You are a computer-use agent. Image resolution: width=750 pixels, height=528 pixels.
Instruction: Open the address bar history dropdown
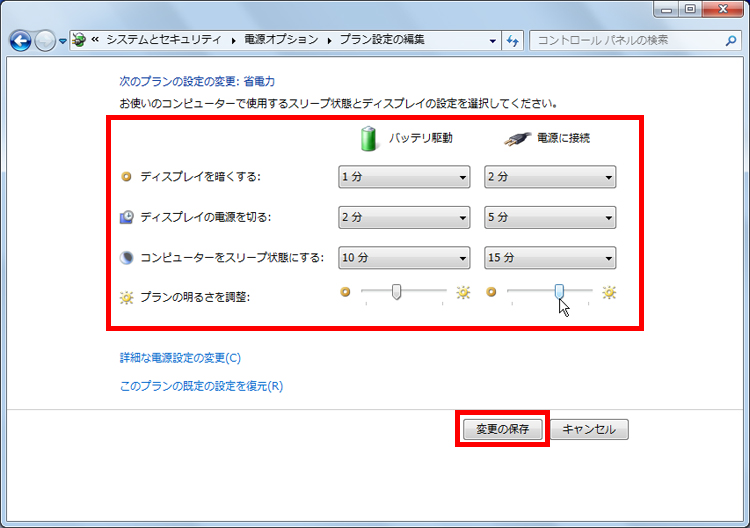[493, 41]
